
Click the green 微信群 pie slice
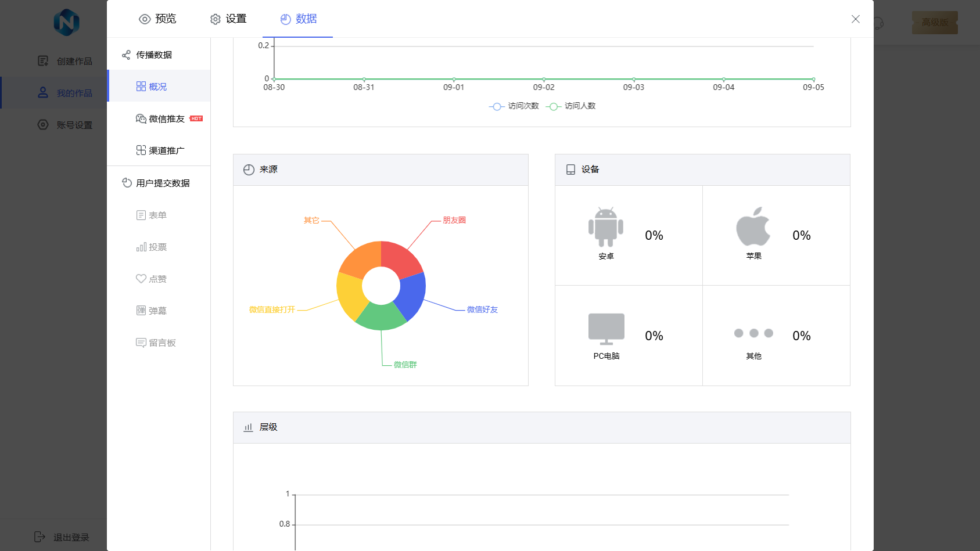(x=381, y=316)
